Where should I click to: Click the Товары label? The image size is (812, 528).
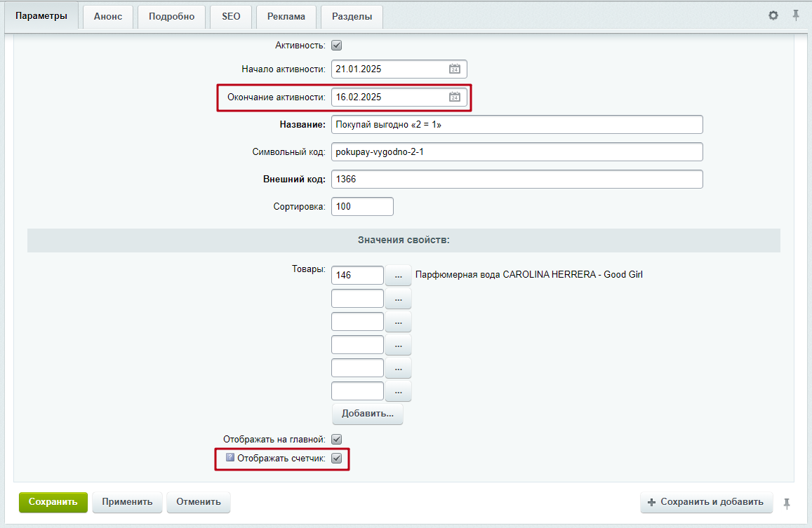309,269
